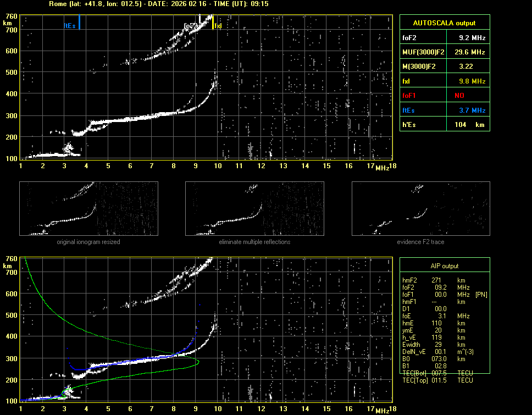Select the yellow fxI 9.8 MHz entry

coord(444,81)
